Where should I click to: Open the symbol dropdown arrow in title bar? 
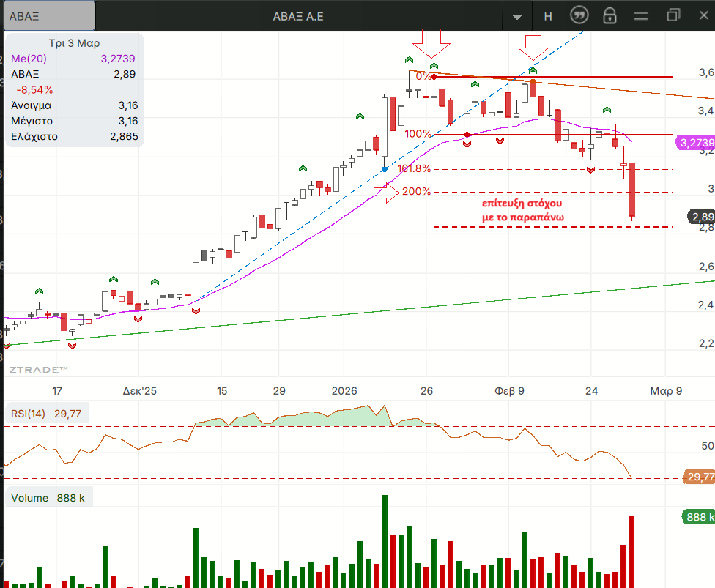518,16
